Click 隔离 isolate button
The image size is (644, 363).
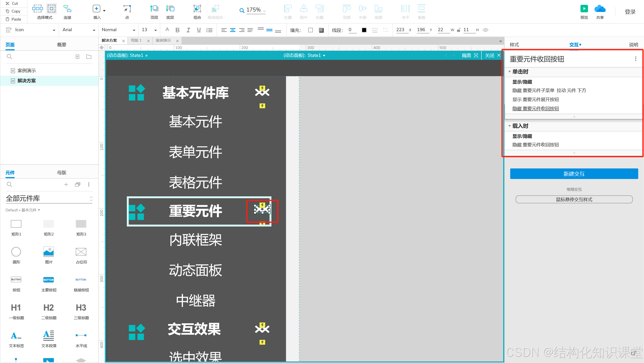(470, 55)
